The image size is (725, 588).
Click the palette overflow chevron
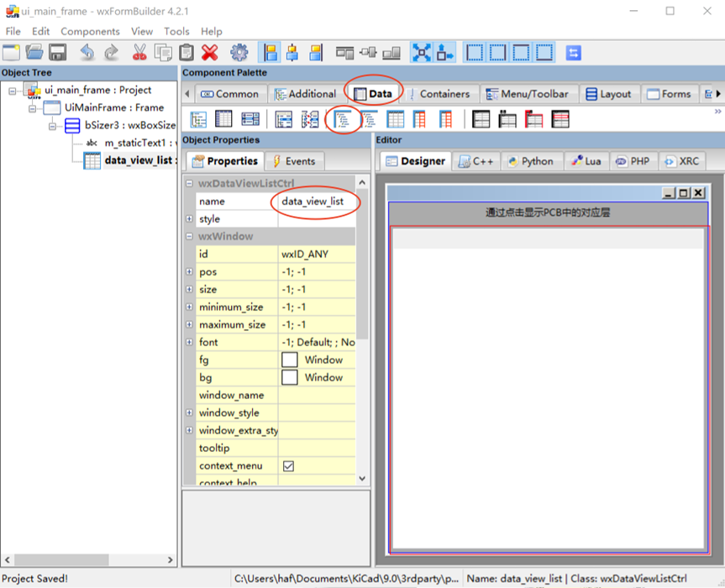click(x=717, y=112)
